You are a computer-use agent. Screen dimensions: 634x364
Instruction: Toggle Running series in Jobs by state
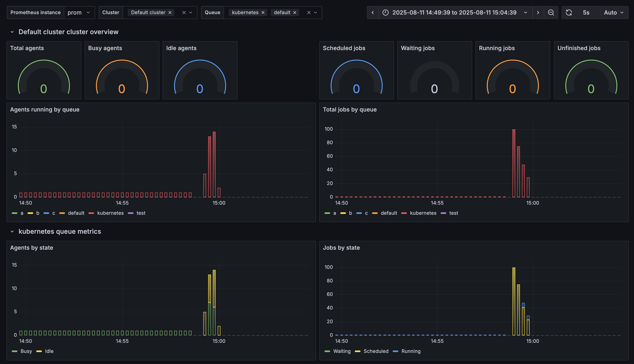[x=411, y=351]
